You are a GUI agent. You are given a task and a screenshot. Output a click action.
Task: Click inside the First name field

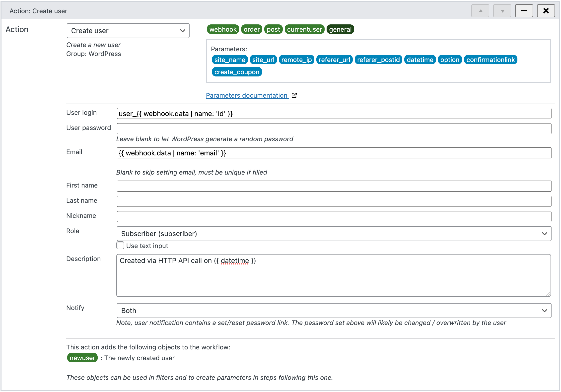[334, 186]
